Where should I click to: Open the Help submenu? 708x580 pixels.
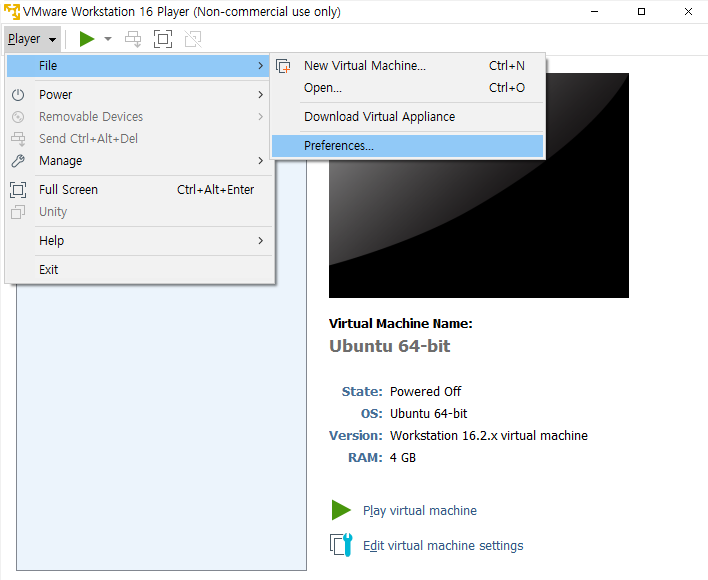click(x=138, y=241)
